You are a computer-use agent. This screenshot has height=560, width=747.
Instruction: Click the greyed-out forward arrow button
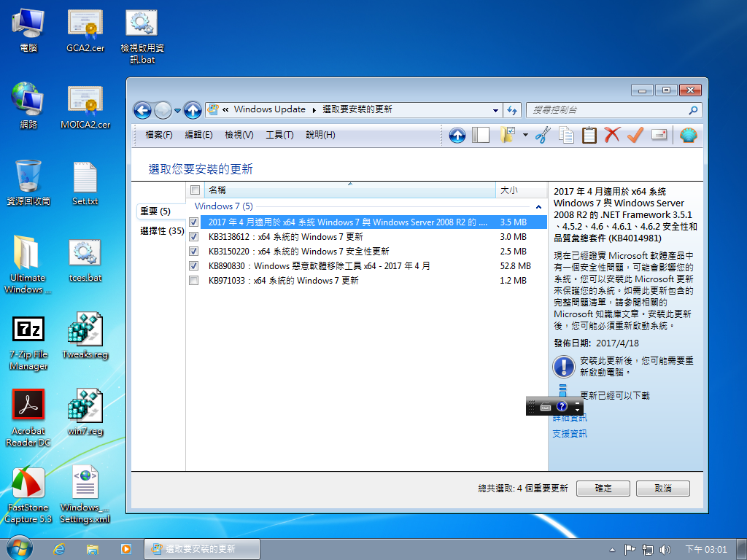163,111
